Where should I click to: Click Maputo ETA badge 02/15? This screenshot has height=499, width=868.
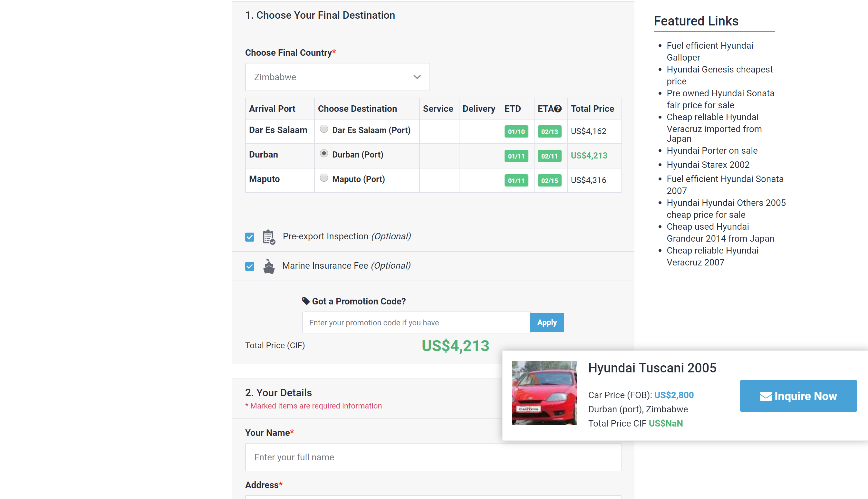tap(549, 180)
